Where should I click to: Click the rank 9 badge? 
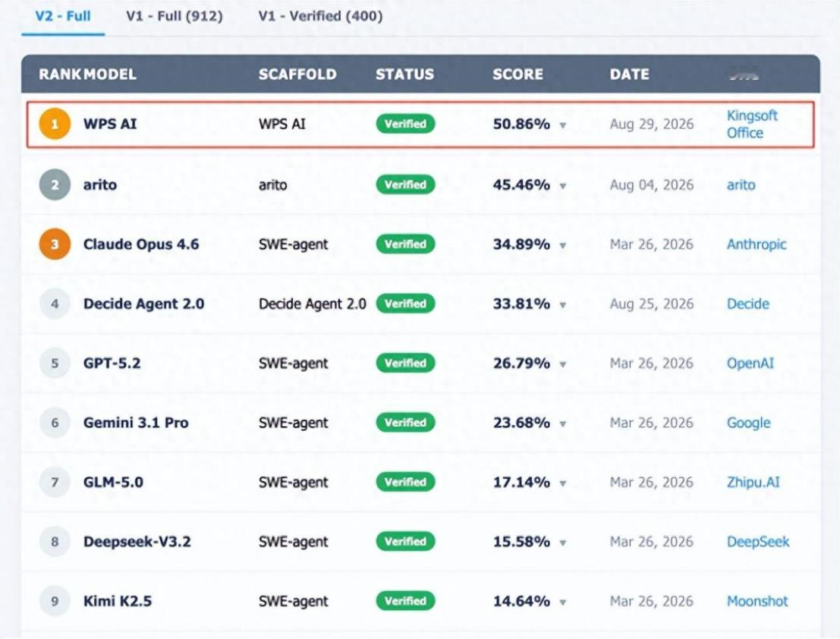(55, 601)
